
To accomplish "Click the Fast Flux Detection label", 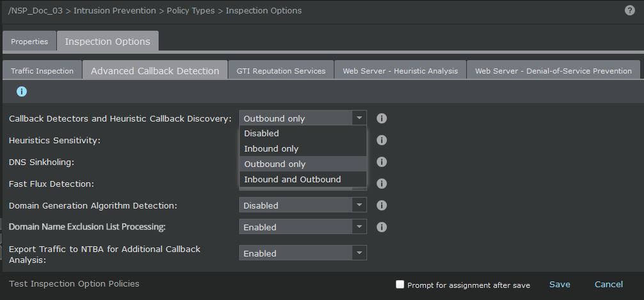I will pos(51,184).
